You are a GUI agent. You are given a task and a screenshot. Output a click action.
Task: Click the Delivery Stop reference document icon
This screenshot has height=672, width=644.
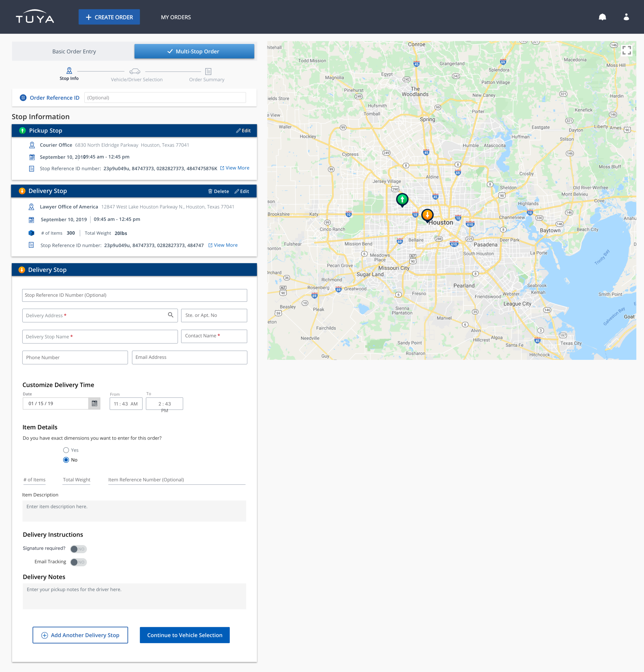pos(31,245)
